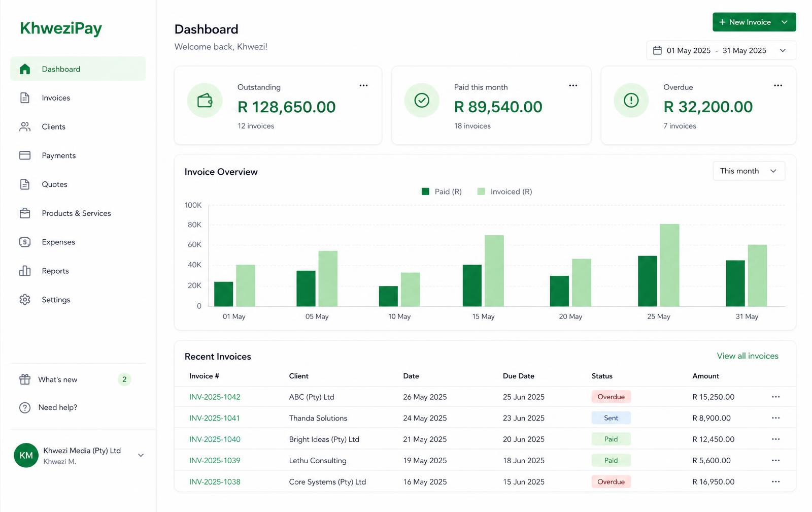This screenshot has height=512, width=812.
Task: Create a New Invoice
Action: pyautogui.click(x=745, y=22)
